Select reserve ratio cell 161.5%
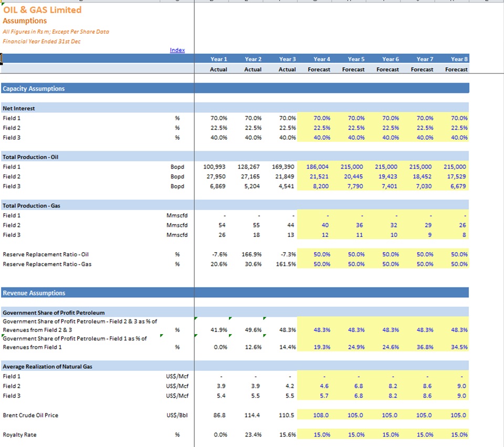This screenshot has width=504, height=447. 286,264
